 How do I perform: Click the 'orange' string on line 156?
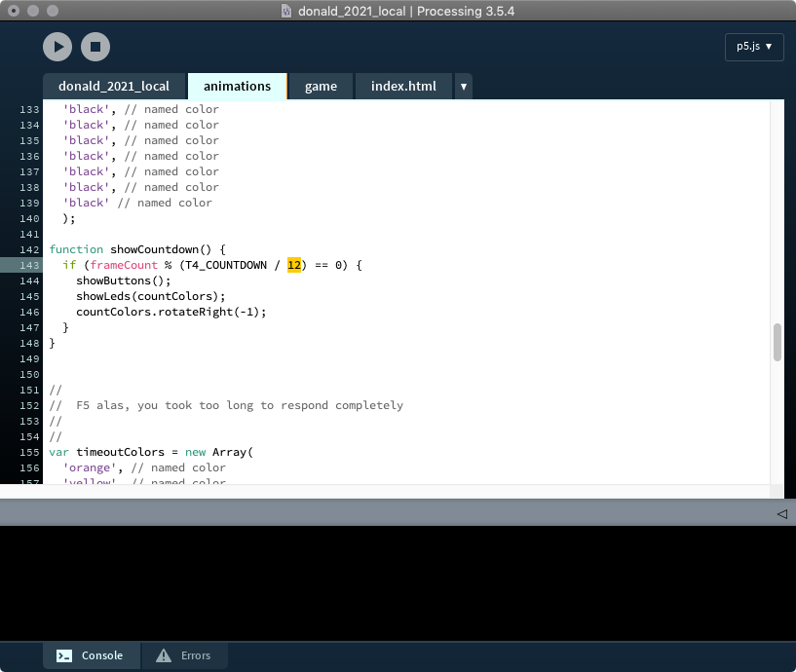[x=90, y=467]
